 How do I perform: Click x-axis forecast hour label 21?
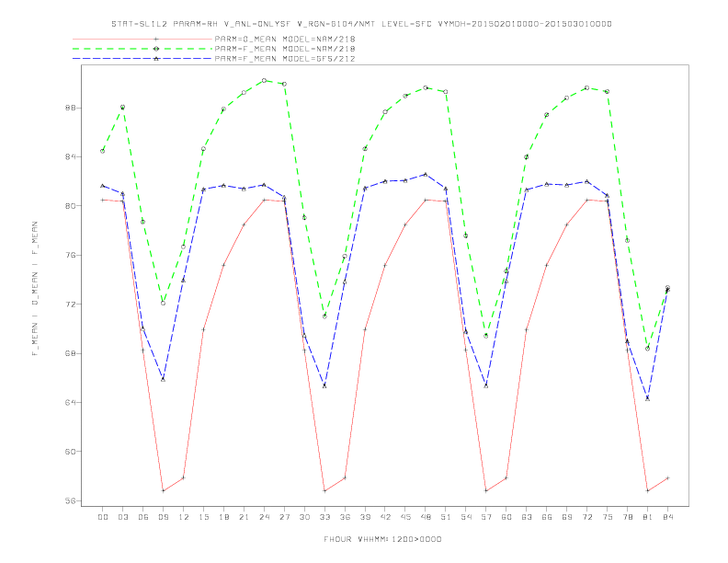(x=244, y=517)
